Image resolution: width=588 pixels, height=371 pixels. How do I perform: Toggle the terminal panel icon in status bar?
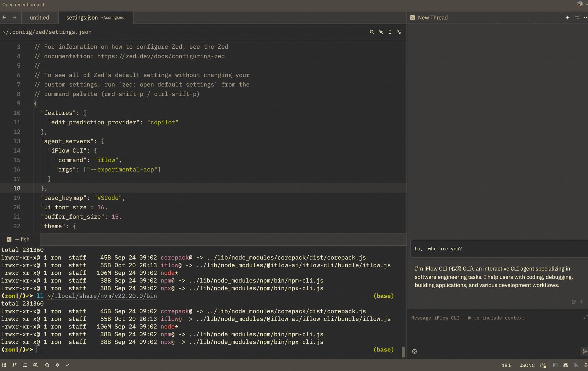click(555, 365)
